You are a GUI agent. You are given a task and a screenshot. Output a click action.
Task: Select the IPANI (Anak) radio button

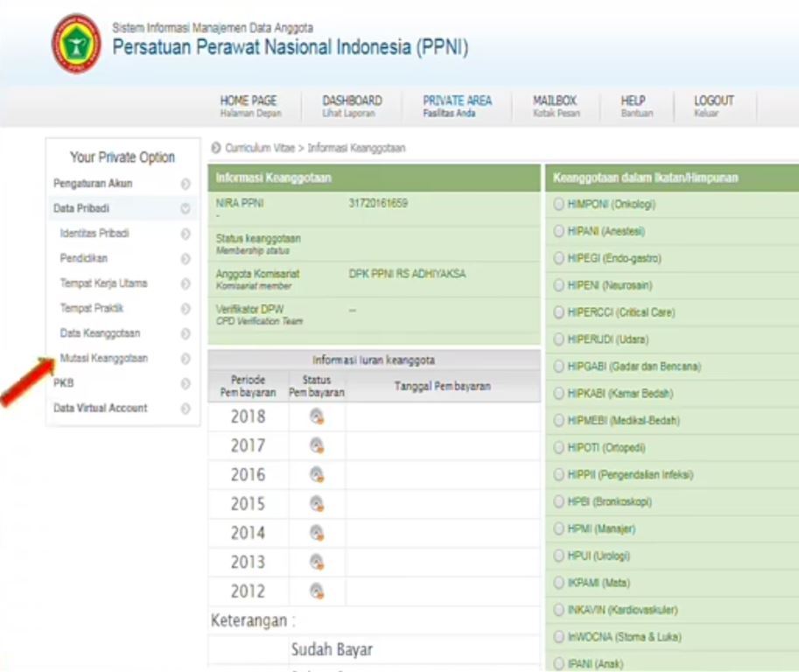(559, 663)
